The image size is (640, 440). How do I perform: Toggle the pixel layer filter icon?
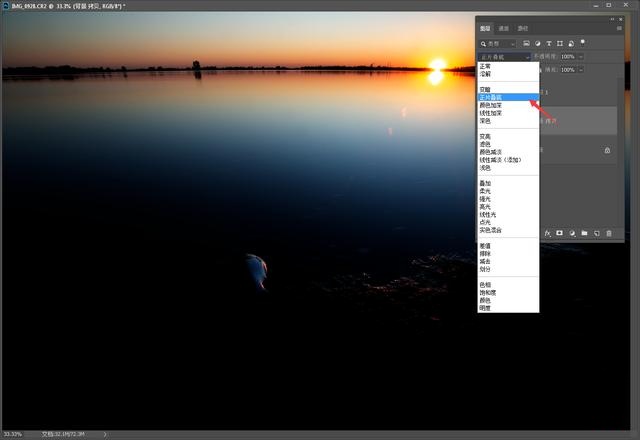(527, 43)
